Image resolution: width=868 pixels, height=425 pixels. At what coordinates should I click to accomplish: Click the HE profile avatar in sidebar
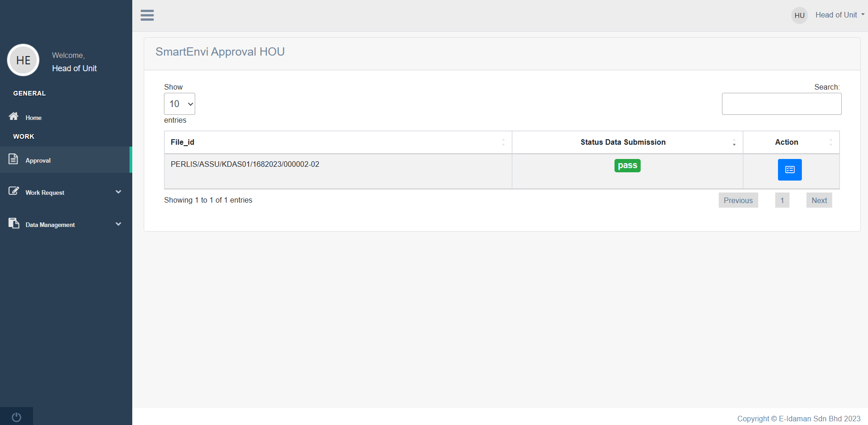coord(23,60)
